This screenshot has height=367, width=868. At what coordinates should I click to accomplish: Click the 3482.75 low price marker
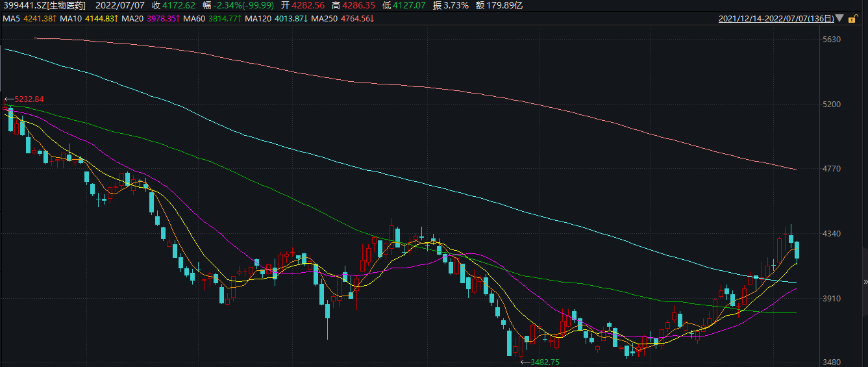click(x=544, y=362)
